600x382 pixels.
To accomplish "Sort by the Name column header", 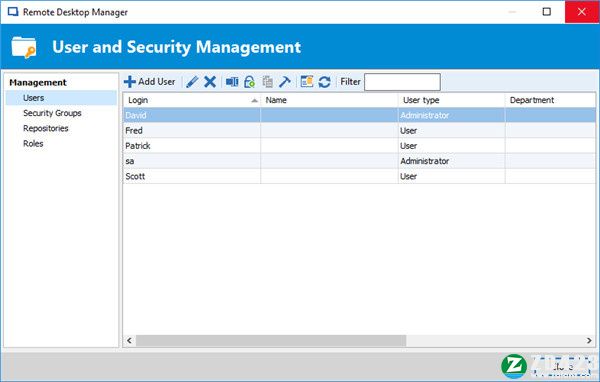I will 329,100.
